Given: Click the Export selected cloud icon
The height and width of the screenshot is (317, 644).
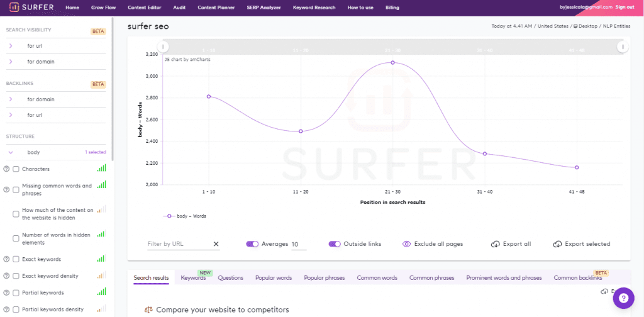Looking at the screenshot, I should point(557,244).
